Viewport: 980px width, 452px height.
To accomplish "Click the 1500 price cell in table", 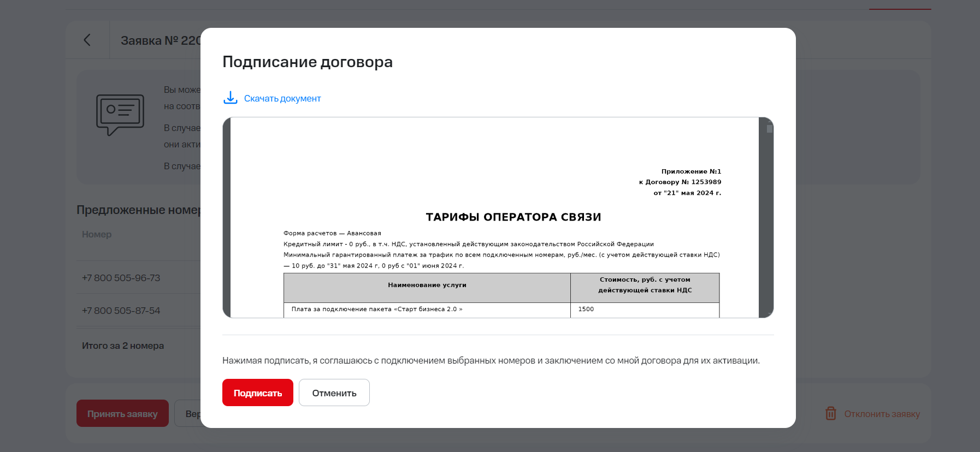I will pyautogui.click(x=586, y=310).
